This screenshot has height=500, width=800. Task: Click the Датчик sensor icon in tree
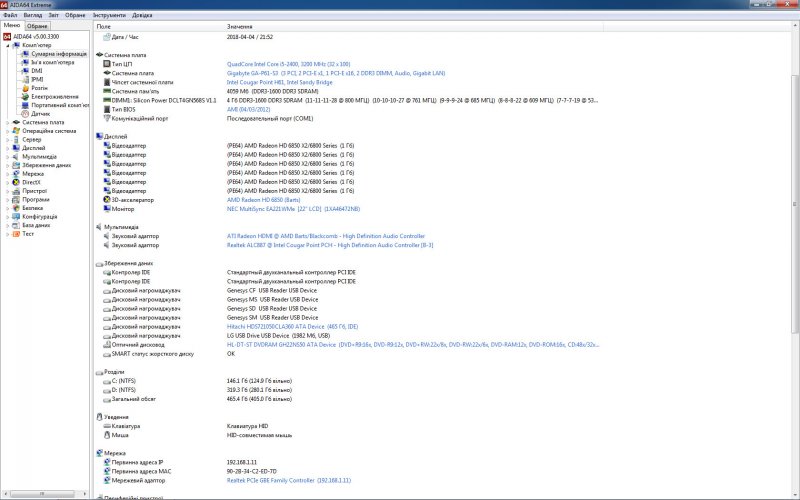click(25, 114)
